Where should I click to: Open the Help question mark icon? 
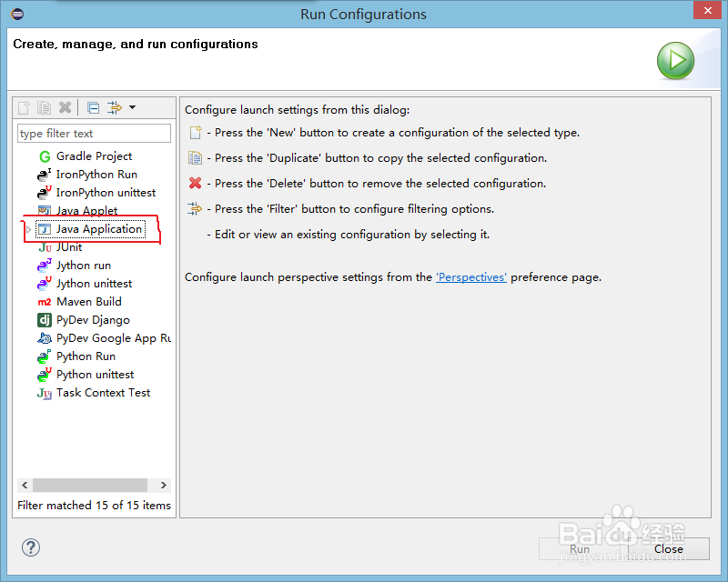tap(31, 547)
